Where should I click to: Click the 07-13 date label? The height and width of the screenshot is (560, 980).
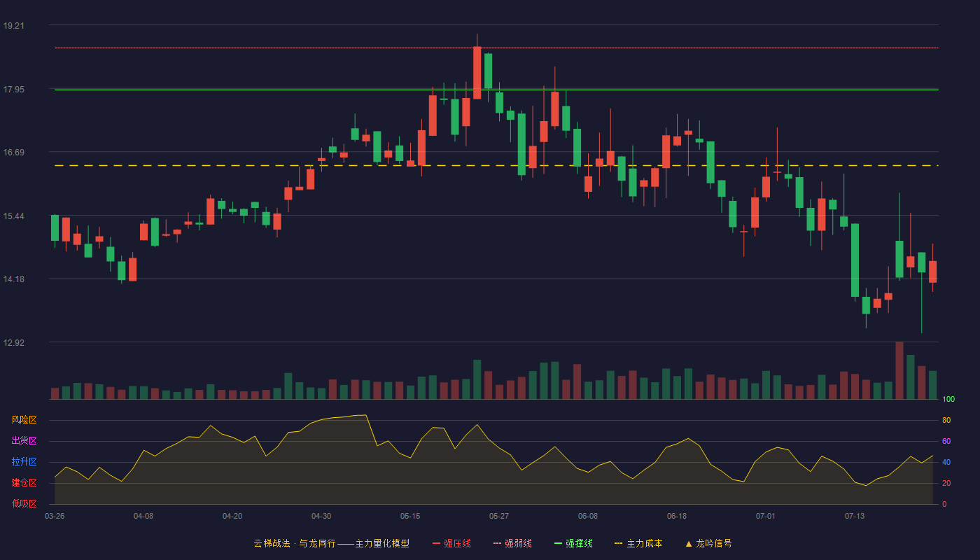[x=855, y=516]
